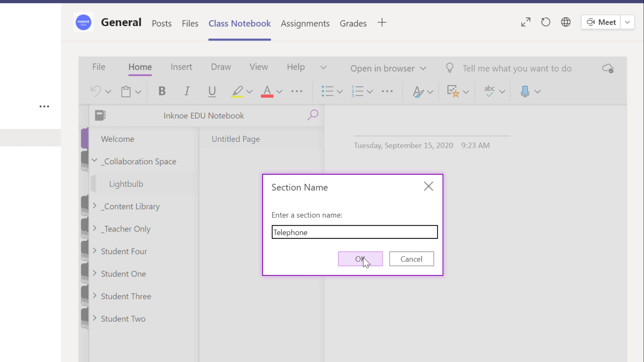
Task: Click OK to confirm section name
Action: (361, 259)
